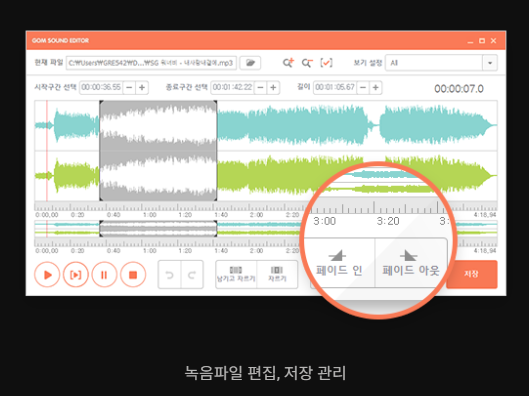Maximize the GOM Sound Editor window
Image resolution: width=529 pixels, height=396 pixels.
[482, 41]
